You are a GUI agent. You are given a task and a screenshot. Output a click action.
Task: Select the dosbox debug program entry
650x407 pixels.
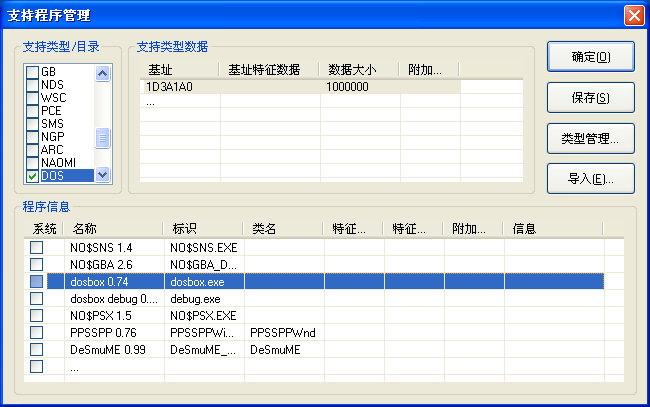point(114,298)
